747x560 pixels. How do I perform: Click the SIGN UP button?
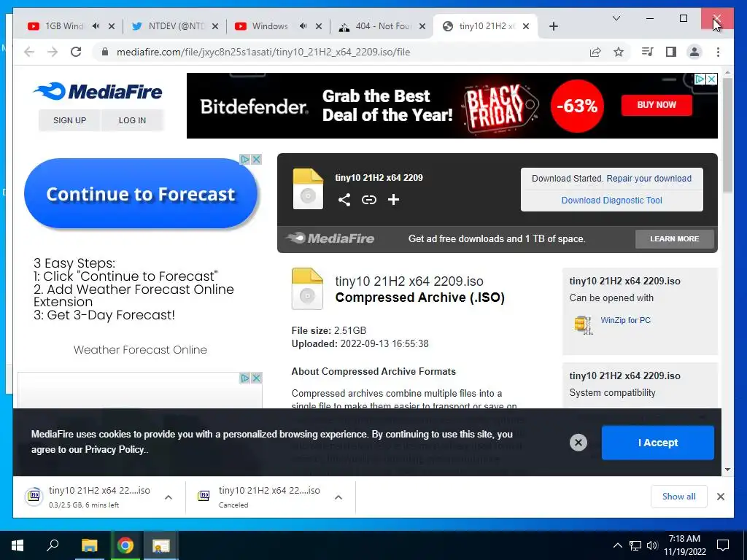click(x=69, y=120)
